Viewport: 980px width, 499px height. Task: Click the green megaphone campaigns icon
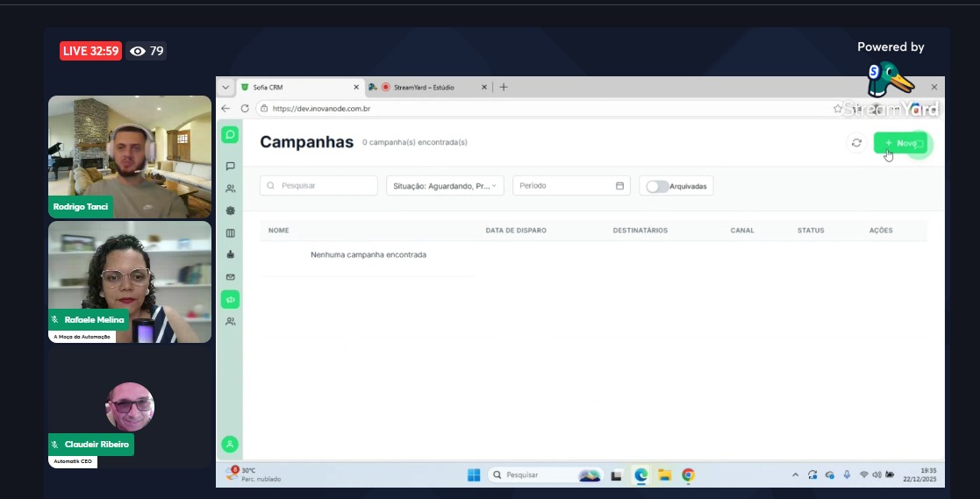[230, 299]
